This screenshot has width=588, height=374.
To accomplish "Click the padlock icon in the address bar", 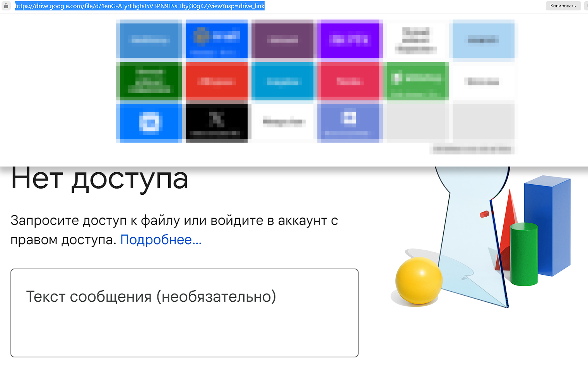I will point(6,6).
